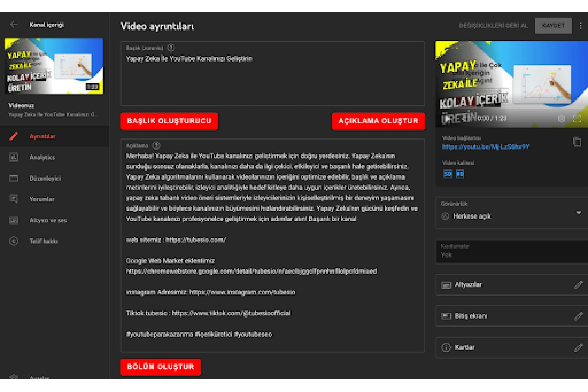Click the KAYDET button
The image size is (588, 392).
[x=553, y=26]
